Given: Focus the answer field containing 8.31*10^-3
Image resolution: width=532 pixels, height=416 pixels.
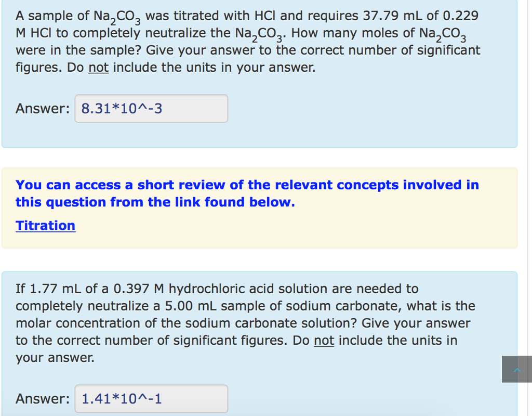Looking at the screenshot, I should click(151, 109).
